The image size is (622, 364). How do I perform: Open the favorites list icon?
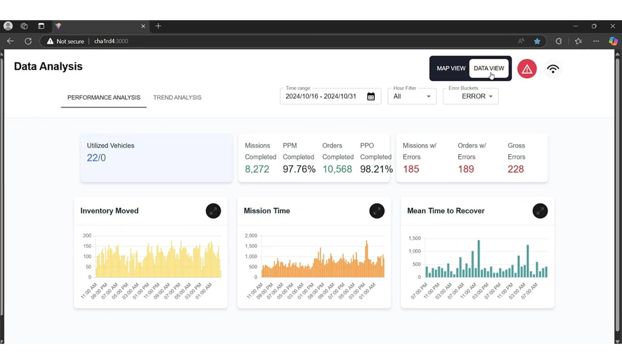[578, 42]
